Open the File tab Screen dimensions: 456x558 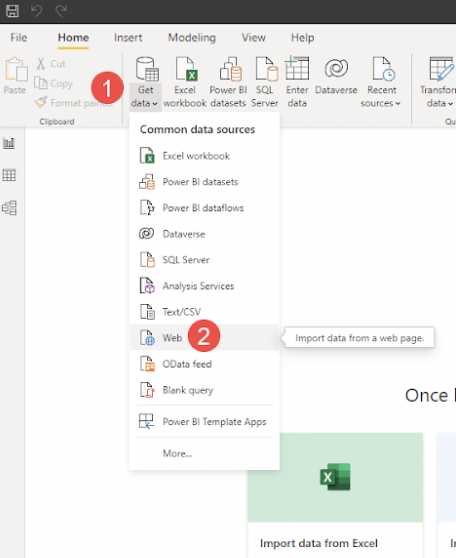click(19, 38)
